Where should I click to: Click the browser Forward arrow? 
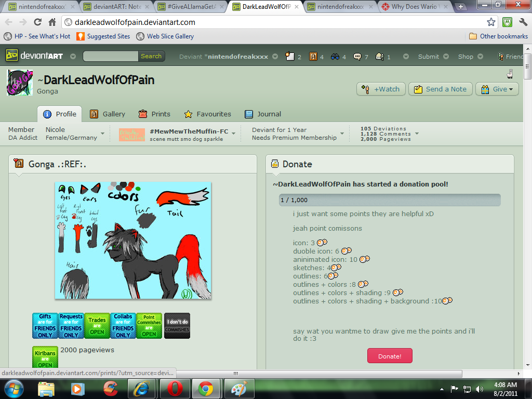tap(23, 22)
